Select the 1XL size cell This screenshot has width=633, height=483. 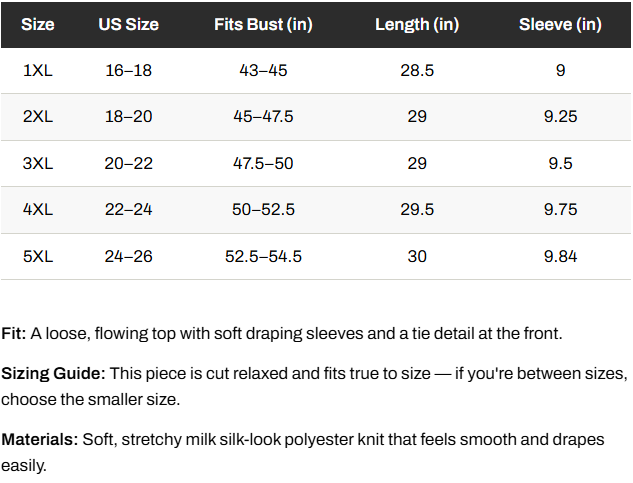[38, 71]
